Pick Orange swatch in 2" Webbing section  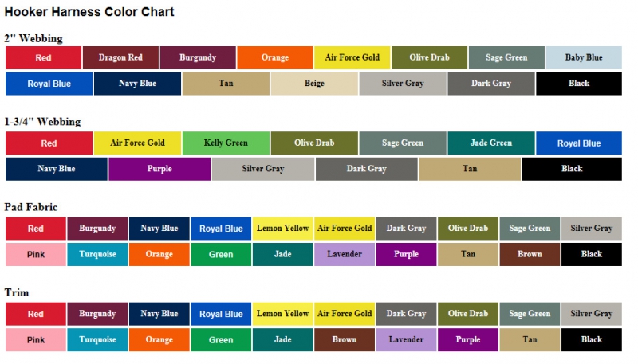click(275, 57)
